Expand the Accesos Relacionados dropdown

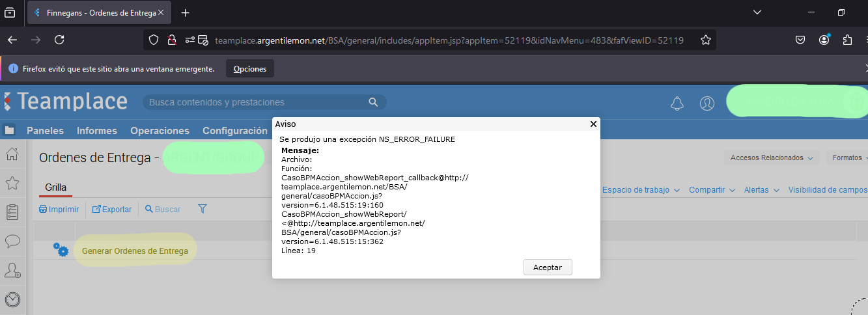pos(772,157)
